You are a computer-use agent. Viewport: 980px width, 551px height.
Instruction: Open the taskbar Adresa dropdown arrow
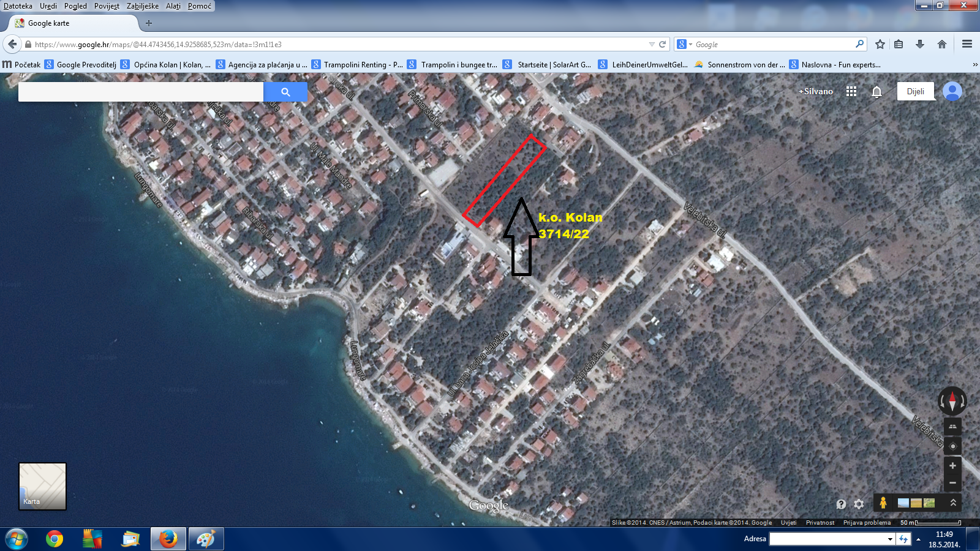tap(890, 539)
